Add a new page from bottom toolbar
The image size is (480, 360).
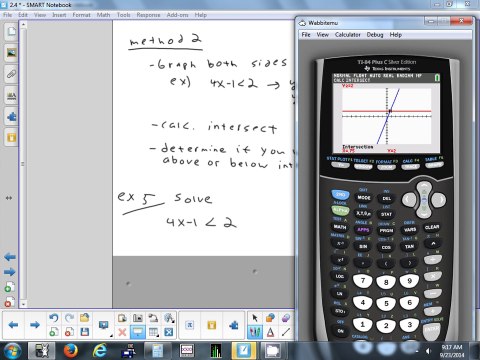coord(54,332)
